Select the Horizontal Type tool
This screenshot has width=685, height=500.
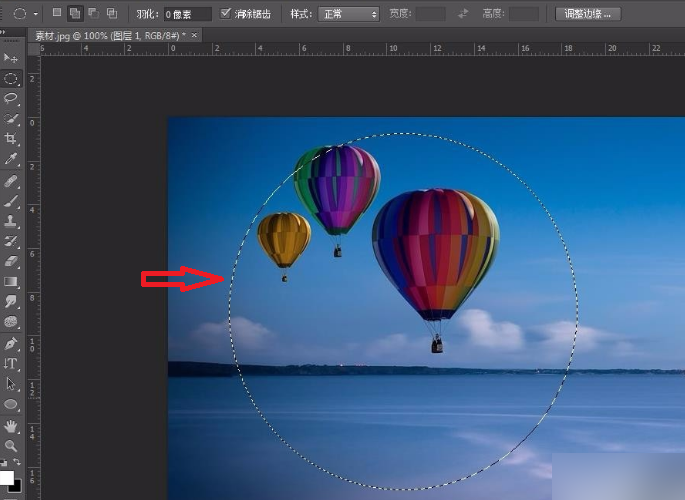[x=11, y=364]
